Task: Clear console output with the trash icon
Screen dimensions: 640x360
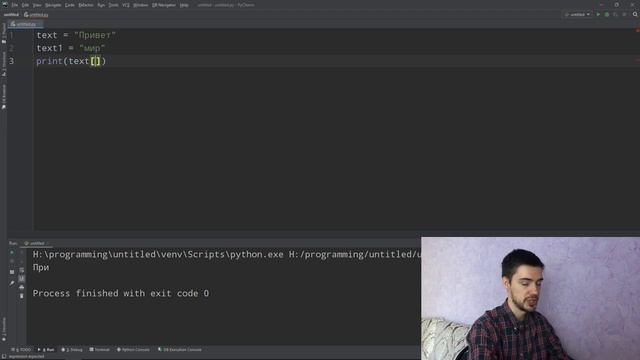Action: click(x=22, y=296)
